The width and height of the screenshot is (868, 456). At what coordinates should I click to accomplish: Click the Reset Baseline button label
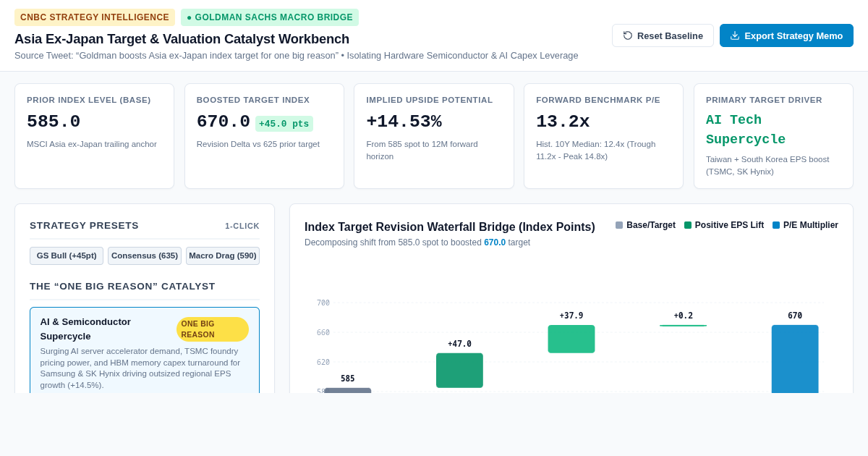670,35
